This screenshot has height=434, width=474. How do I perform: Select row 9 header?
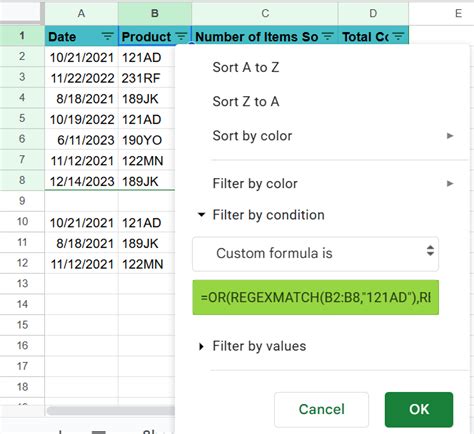pos(22,201)
